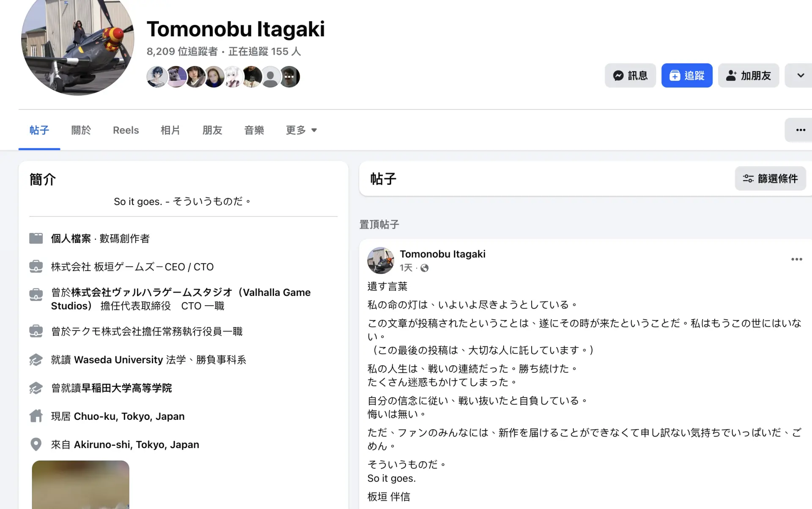Click the globe public audience icon
The image size is (812, 509).
click(x=425, y=268)
